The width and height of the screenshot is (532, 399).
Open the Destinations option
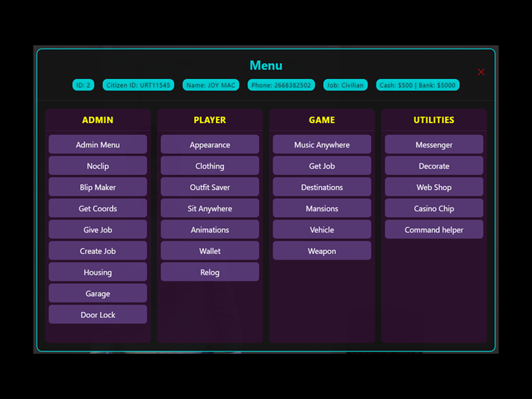click(x=322, y=188)
